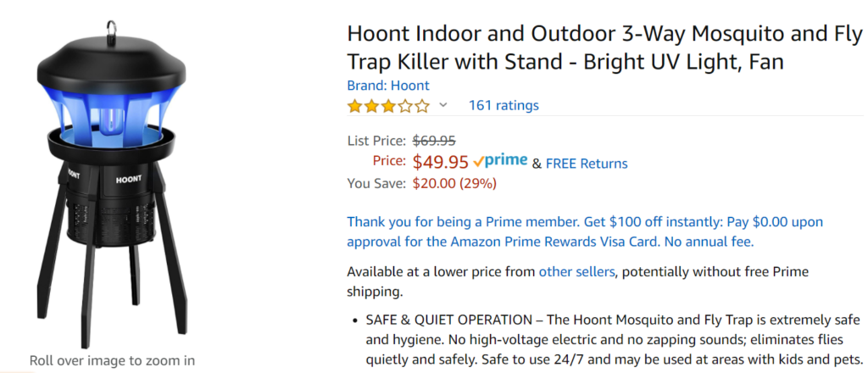868x373 pixels.
Task: Click the $49.95 price
Action: [x=441, y=162]
